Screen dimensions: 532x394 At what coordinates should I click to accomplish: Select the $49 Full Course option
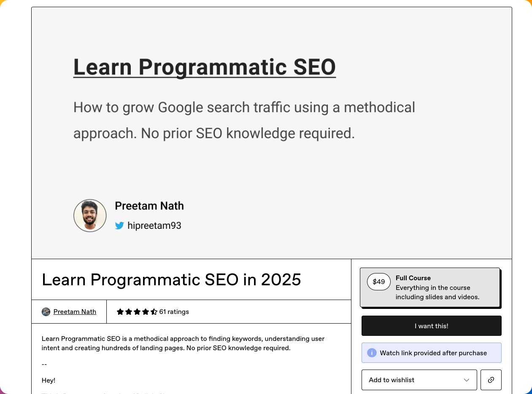(430, 287)
